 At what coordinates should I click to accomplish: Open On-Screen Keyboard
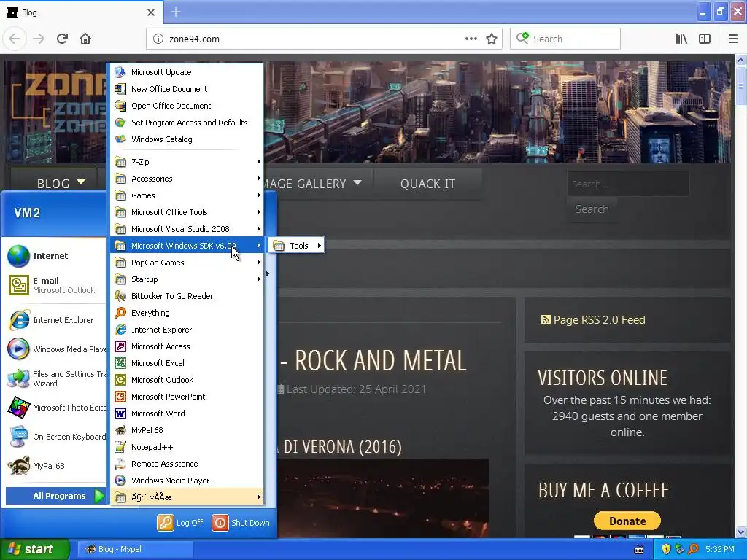[x=55, y=437]
